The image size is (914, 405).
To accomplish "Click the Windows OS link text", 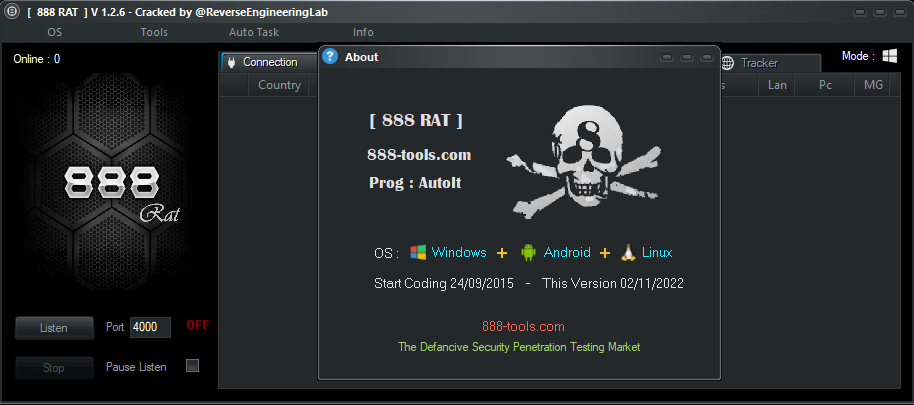I will [459, 252].
